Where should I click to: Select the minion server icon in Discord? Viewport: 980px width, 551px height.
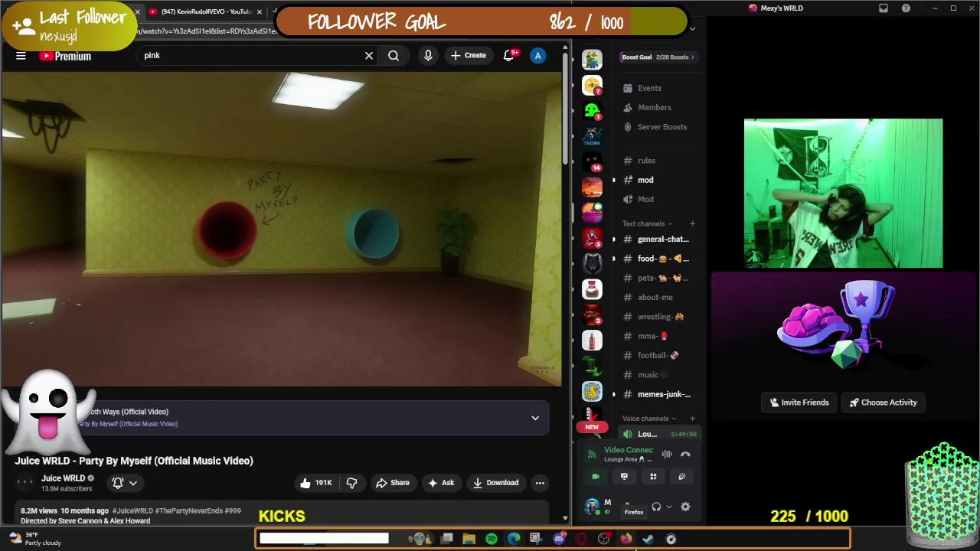[x=592, y=59]
